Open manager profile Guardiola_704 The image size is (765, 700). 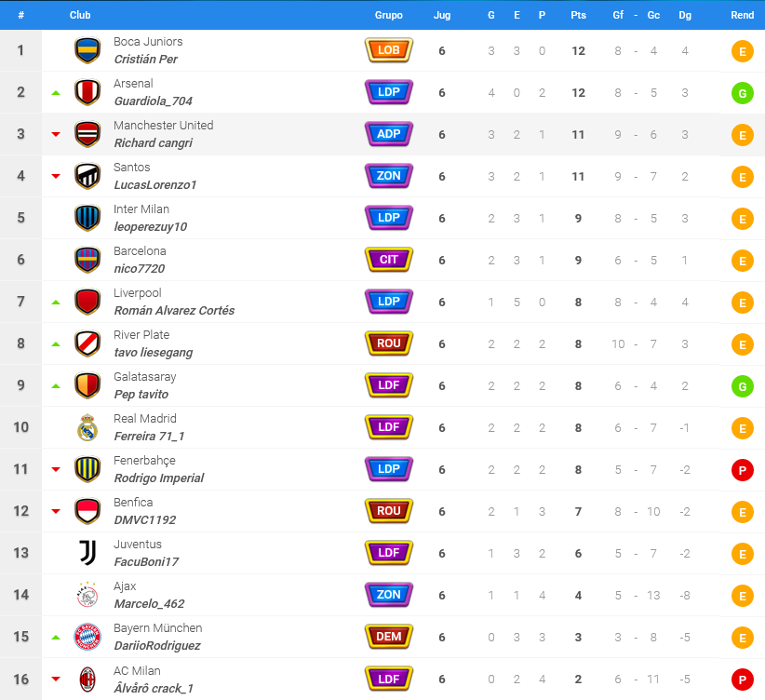tap(154, 101)
